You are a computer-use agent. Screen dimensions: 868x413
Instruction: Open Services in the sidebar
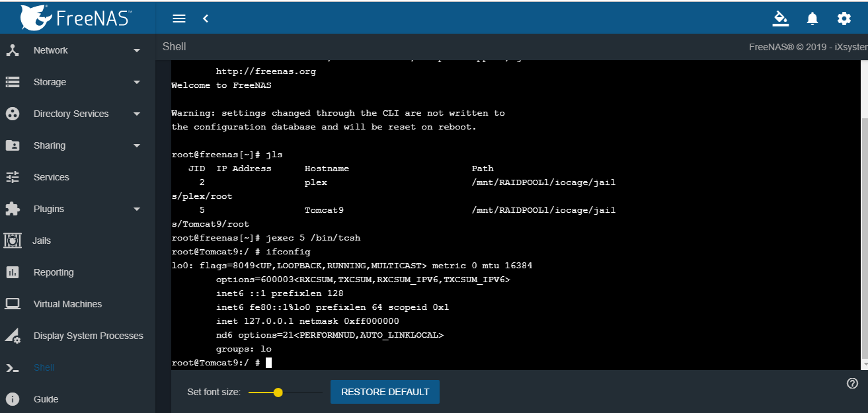click(52, 177)
